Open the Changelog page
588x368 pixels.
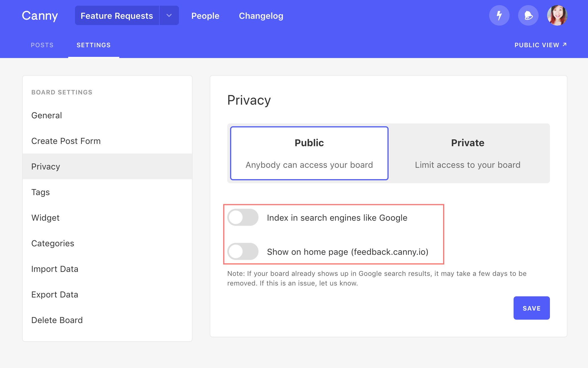point(261,16)
